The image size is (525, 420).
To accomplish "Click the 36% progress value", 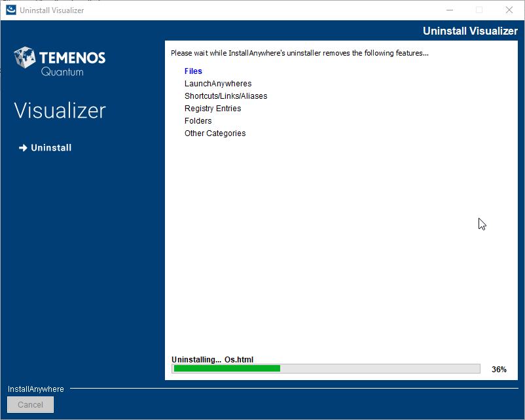I will click(499, 370).
